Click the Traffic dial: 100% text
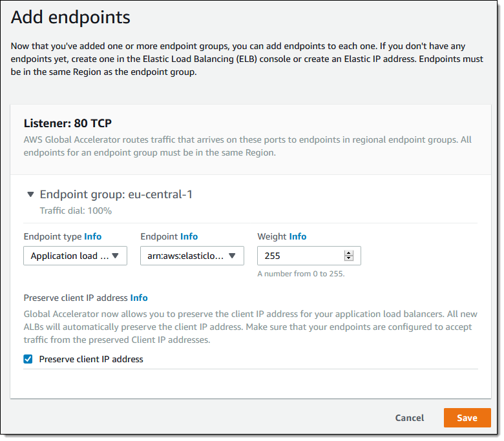The width and height of the screenshot is (504, 441). tap(76, 210)
